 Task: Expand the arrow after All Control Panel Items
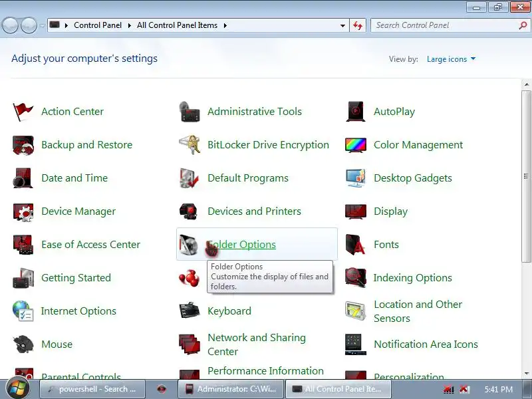pyautogui.click(x=225, y=25)
